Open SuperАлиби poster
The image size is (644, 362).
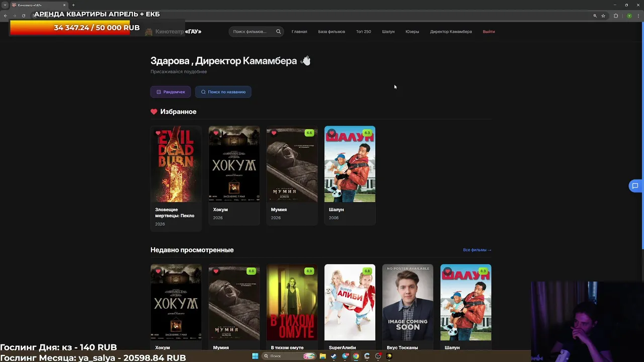pyautogui.click(x=350, y=302)
